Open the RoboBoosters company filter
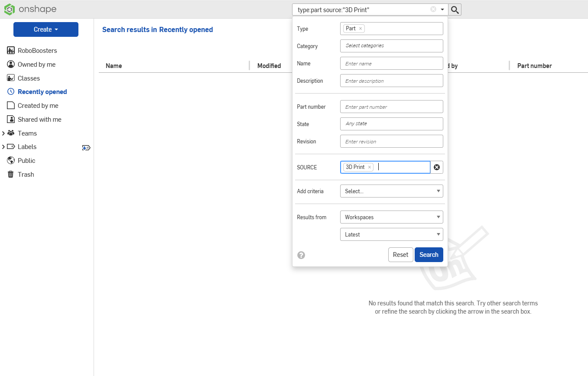The image size is (588, 376). coord(37,51)
